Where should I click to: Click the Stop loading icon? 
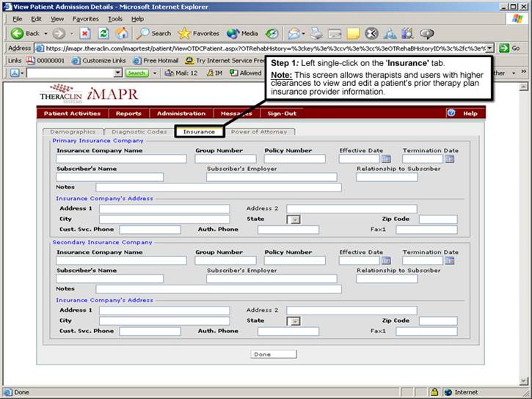point(84,33)
